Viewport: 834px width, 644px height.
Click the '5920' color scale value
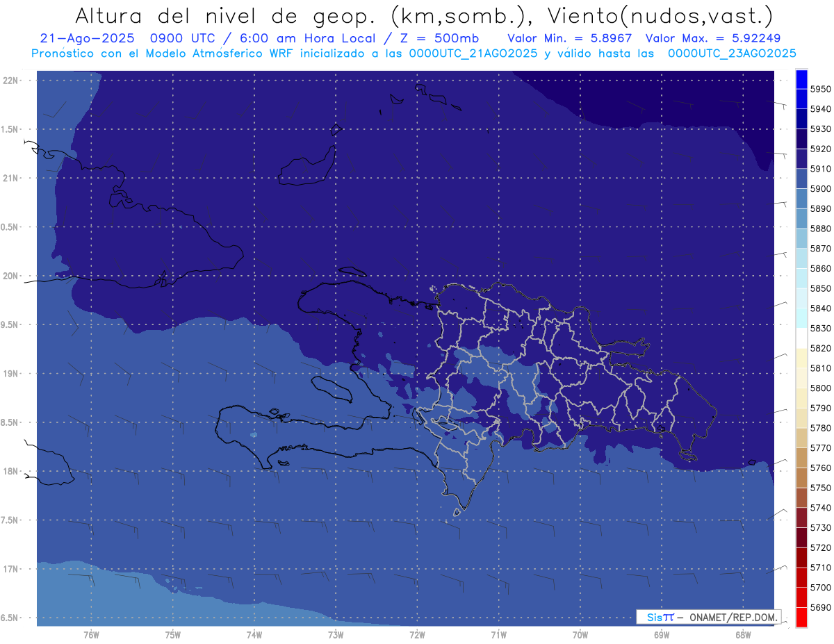[821, 149]
